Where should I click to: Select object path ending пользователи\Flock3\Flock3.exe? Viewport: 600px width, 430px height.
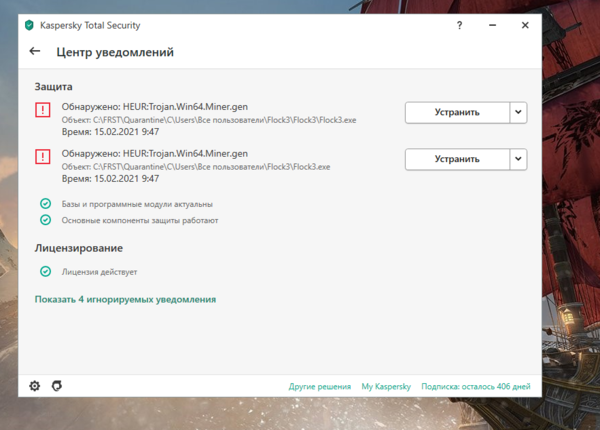tap(196, 166)
